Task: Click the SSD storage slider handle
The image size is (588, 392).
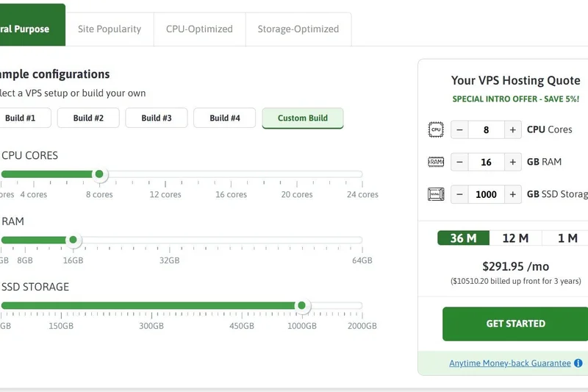Action: tap(302, 305)
